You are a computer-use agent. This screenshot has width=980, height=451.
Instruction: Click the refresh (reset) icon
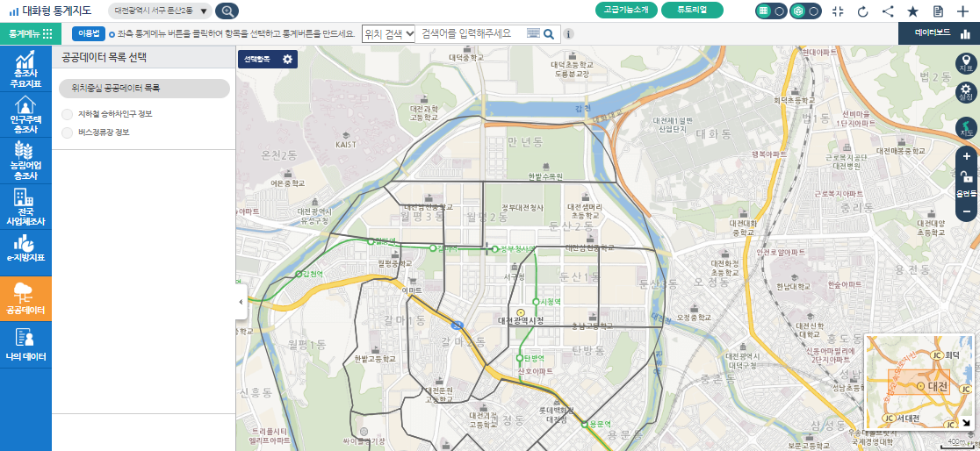862,11
